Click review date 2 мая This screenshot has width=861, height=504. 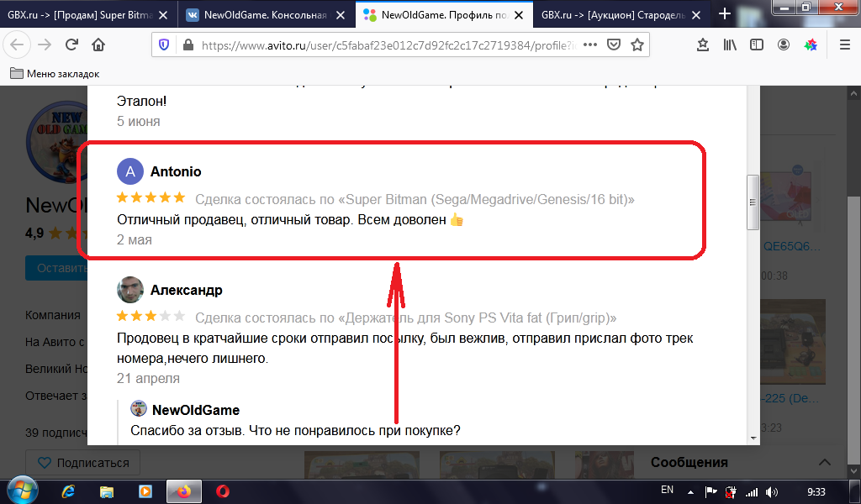(134, 239)
